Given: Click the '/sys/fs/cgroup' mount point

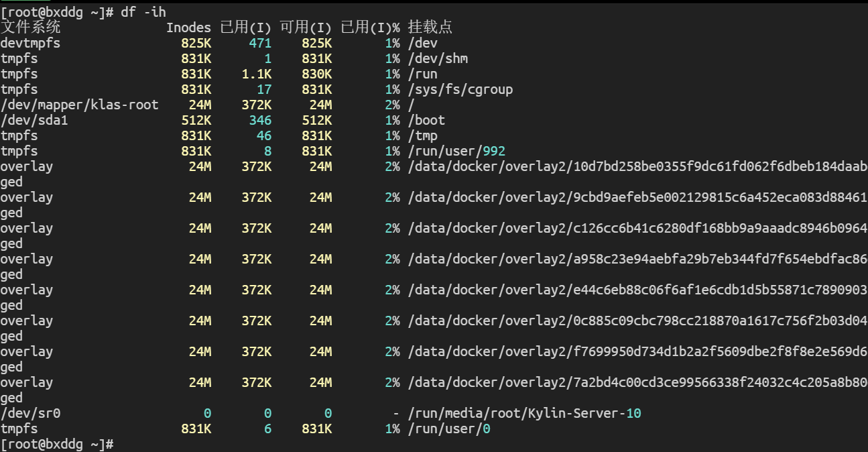Looking at the screenshot, I should pos(460,89).
